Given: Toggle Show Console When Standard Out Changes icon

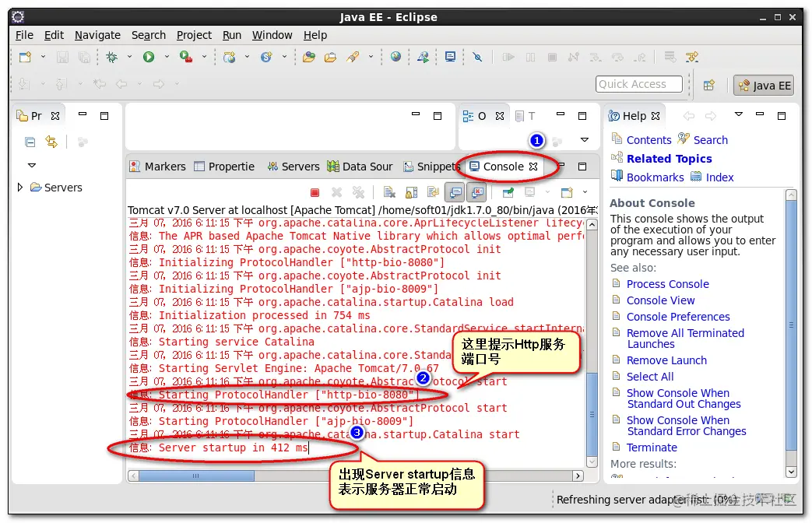Looking at the screenshot, I should pyautogui.click(x=455, y=193).
